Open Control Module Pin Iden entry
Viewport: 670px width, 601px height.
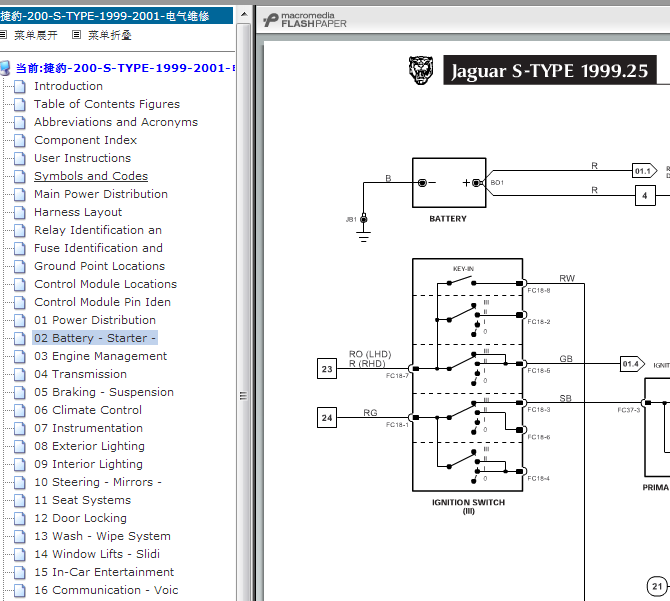point(103,302)
